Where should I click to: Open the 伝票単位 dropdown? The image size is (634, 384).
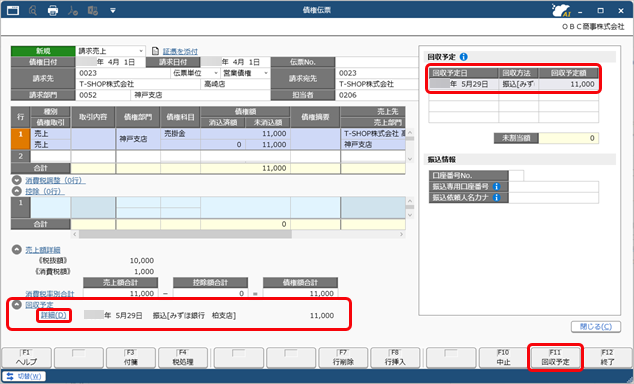pyautogui.click(x=216, y=73)
